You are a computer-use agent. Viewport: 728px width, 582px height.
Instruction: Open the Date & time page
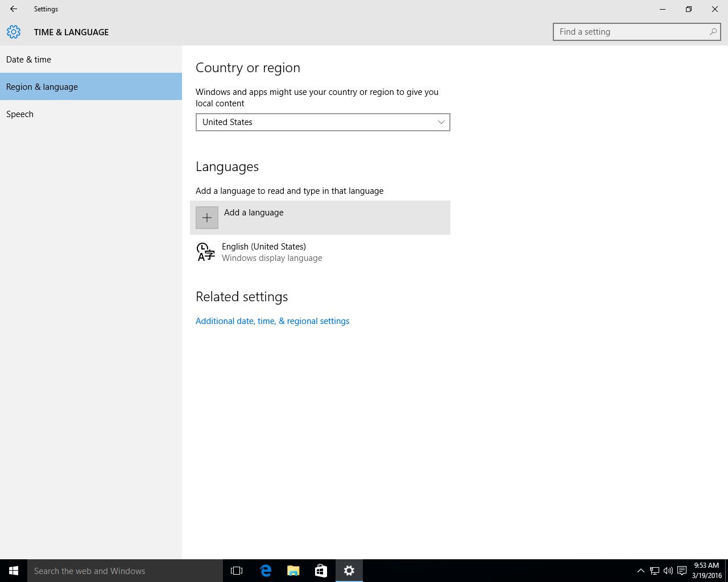tap(91, 59)
